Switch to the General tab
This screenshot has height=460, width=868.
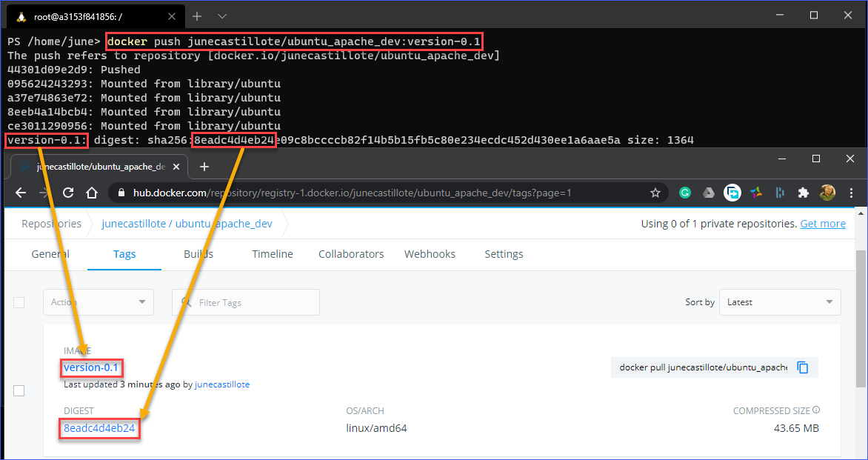50,254
